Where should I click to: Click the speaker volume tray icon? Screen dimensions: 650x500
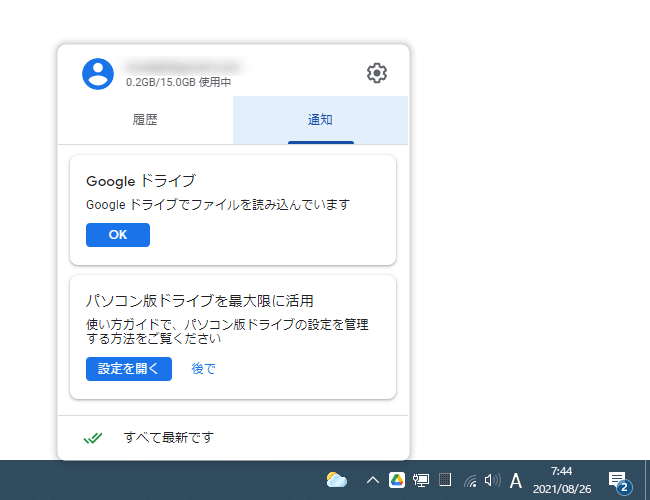coord(492,481)
